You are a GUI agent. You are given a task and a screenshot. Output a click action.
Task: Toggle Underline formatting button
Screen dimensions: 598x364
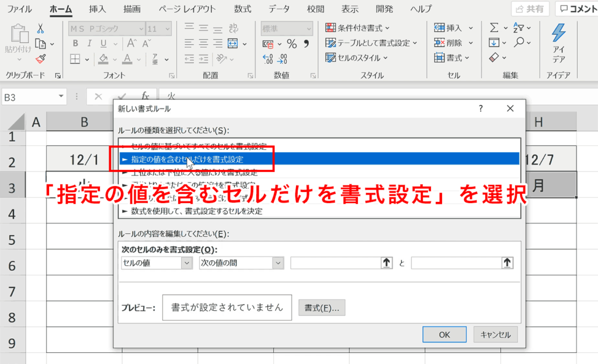103,43
